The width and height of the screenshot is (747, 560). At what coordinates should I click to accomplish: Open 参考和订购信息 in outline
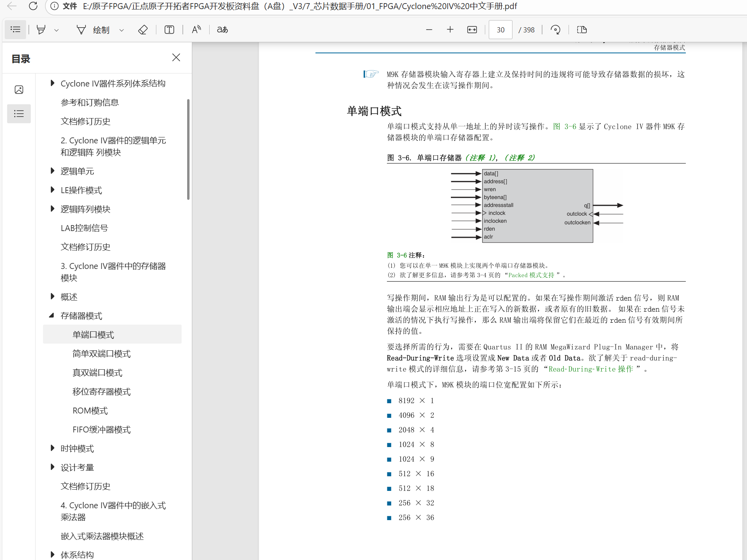(90, 103)
